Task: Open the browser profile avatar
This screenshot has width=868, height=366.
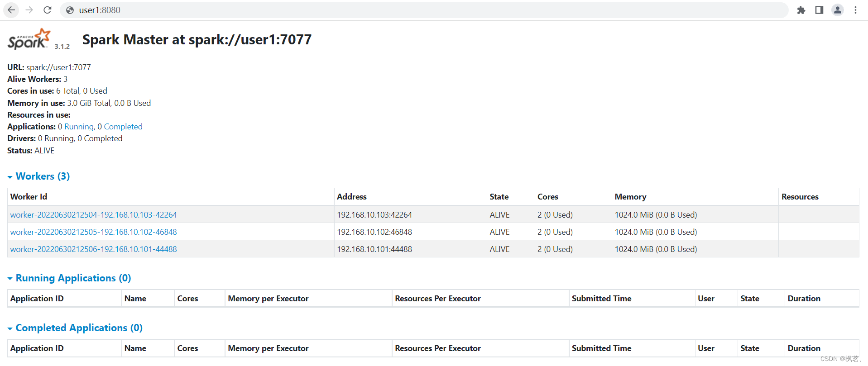Action: tap(838, 10)
